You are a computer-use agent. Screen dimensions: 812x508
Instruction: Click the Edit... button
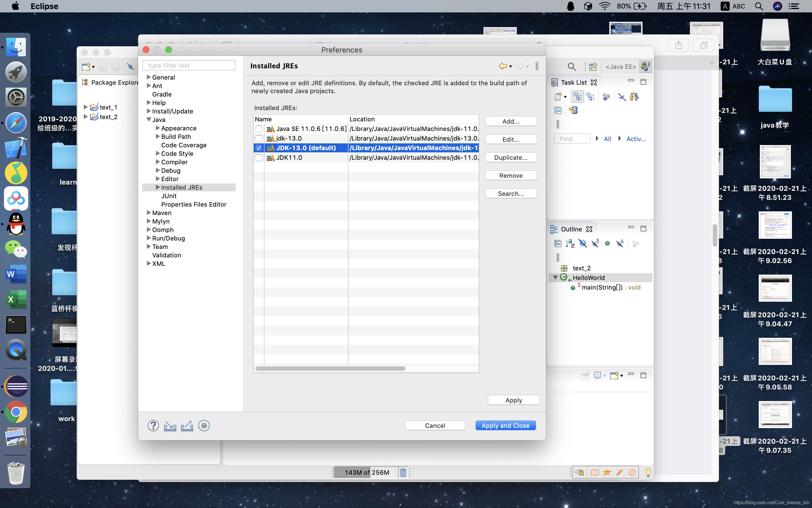(511, 139)
